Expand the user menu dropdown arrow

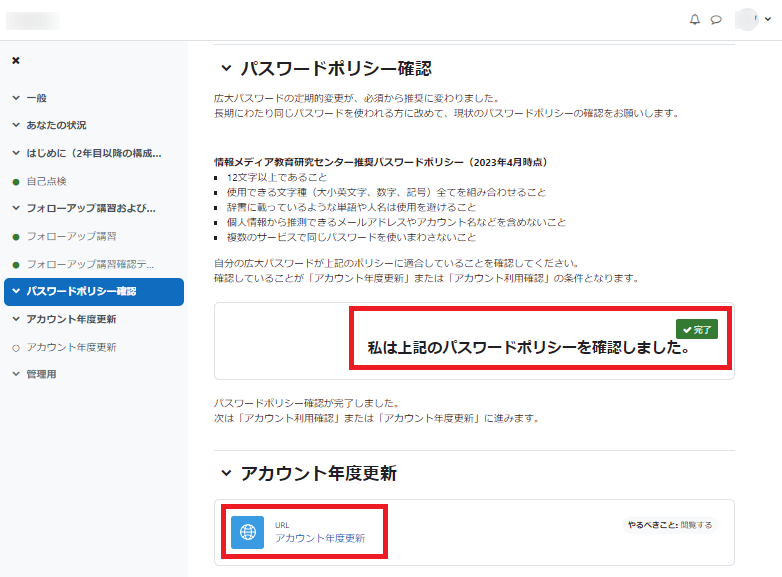pyautogui.click(x=768, y=20)
